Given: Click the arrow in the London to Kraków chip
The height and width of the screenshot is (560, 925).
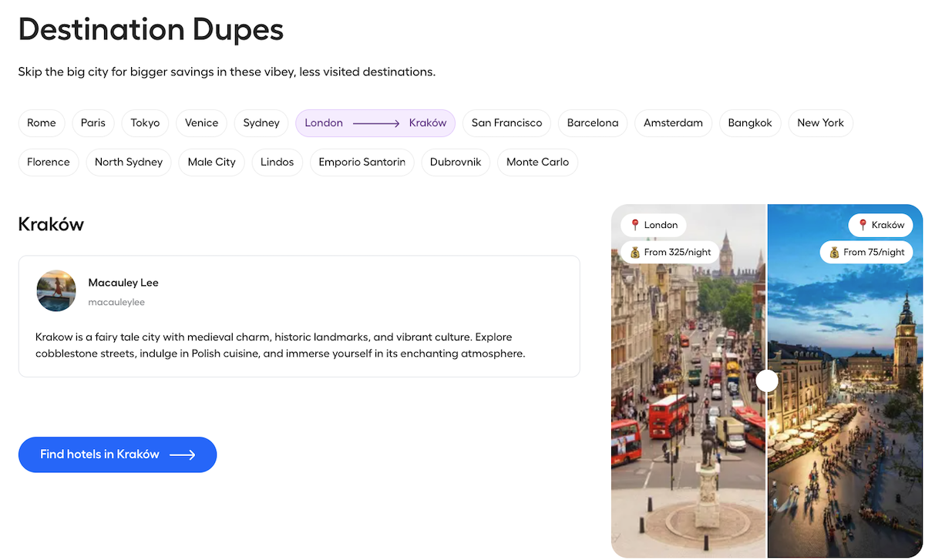Looking at the screenshot, I should (376, 123).
